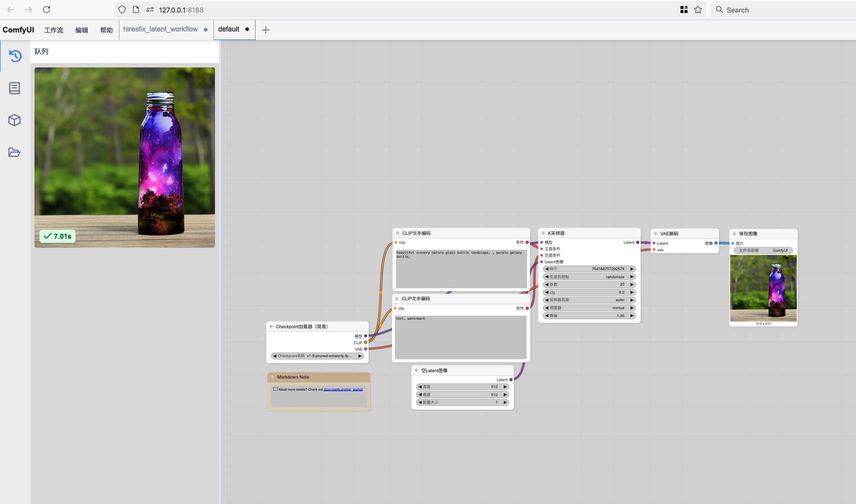This screenshot has width=856, height=504.
Task: Switch to the hiresfix_latent_workflow tab
Action: 160,29
